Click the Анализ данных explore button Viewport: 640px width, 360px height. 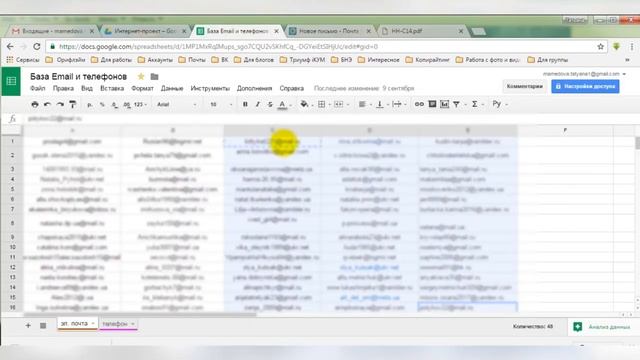tap(602, 327)
